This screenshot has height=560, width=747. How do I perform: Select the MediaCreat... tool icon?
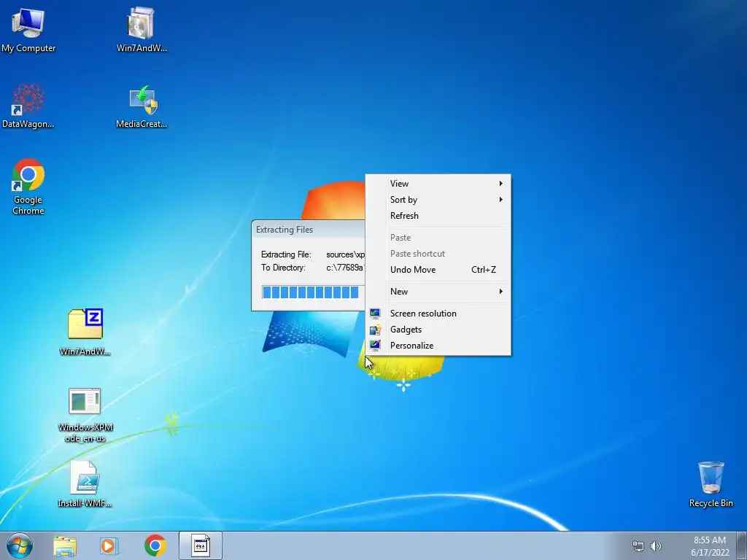click(142, 106)
